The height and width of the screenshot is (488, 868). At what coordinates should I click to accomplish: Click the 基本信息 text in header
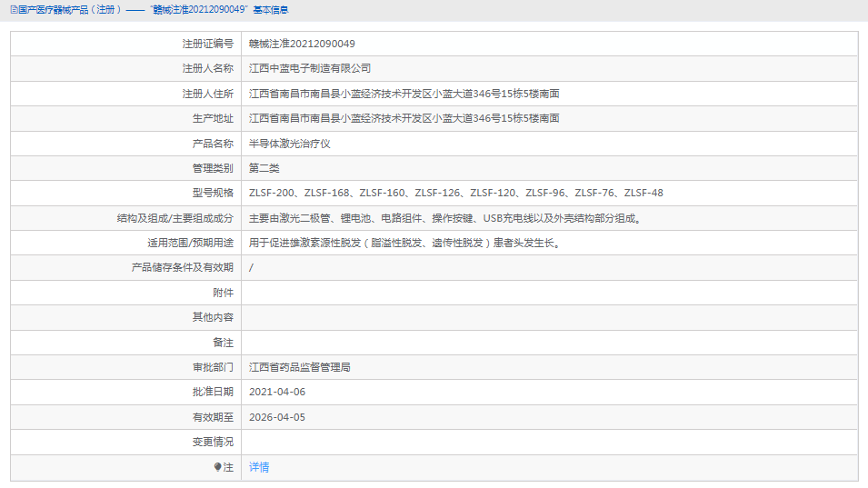[x=271, y=9]
